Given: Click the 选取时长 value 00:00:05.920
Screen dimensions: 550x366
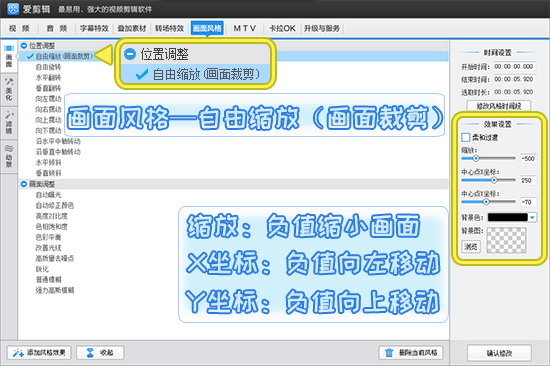Looking at the screenshot, I should coord(514,92).
